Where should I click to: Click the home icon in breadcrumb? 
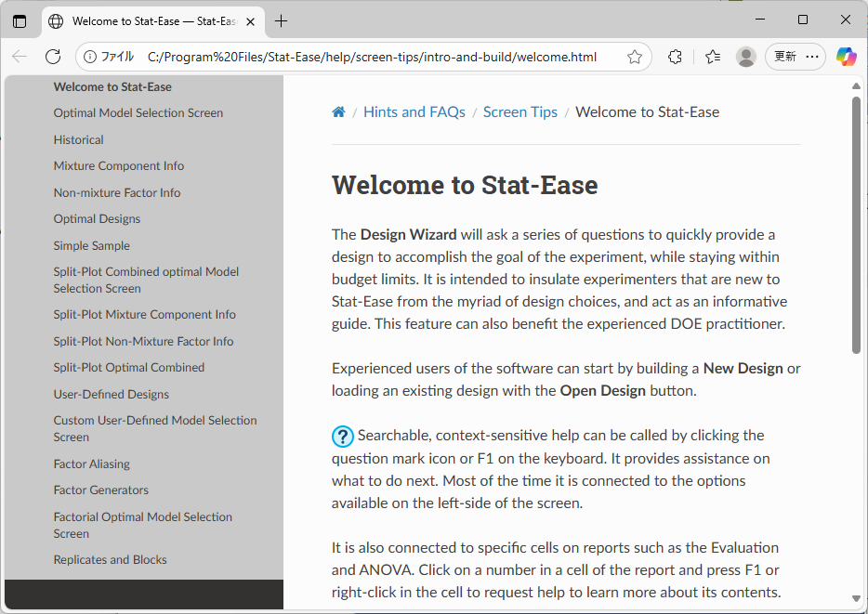click(338, 112)
